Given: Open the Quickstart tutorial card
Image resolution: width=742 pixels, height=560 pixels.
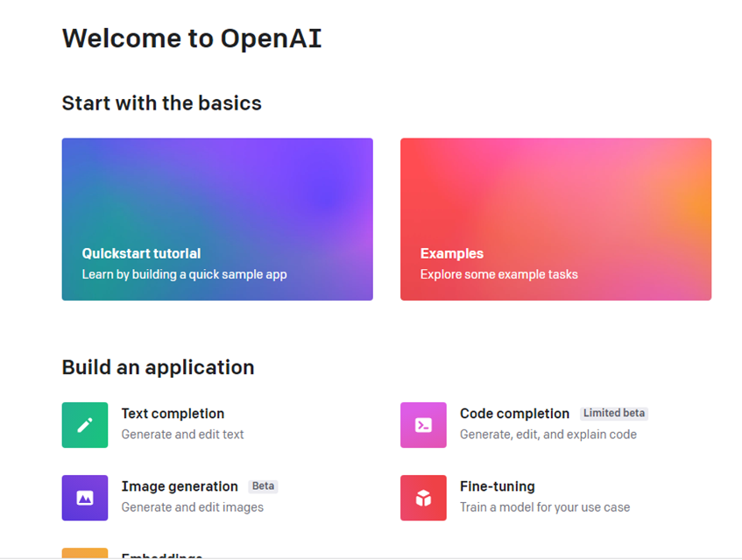Looking at the screenshot, I should 217,218.
